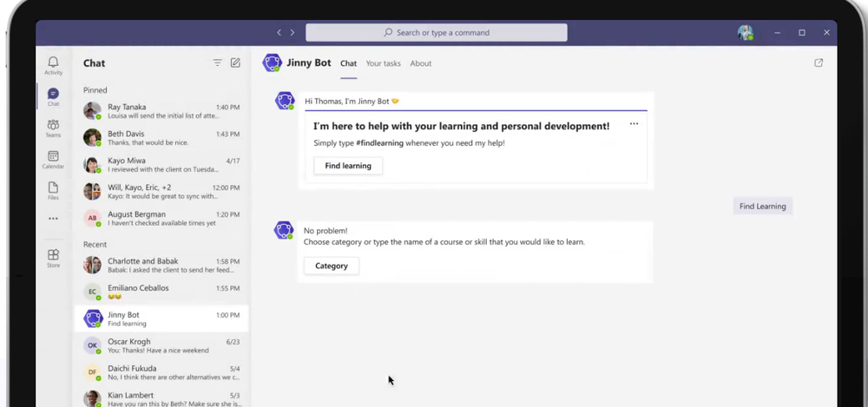Collapse the Pinned section header

coord(95,89)
